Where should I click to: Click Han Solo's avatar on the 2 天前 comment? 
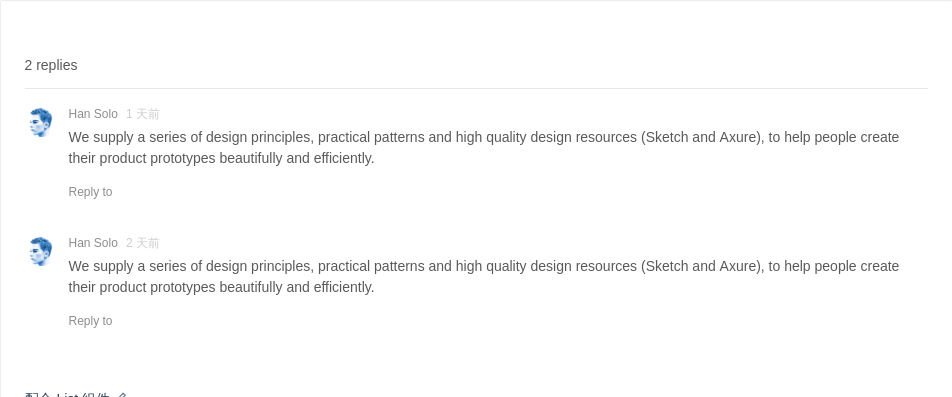click(x=40, y=251)
